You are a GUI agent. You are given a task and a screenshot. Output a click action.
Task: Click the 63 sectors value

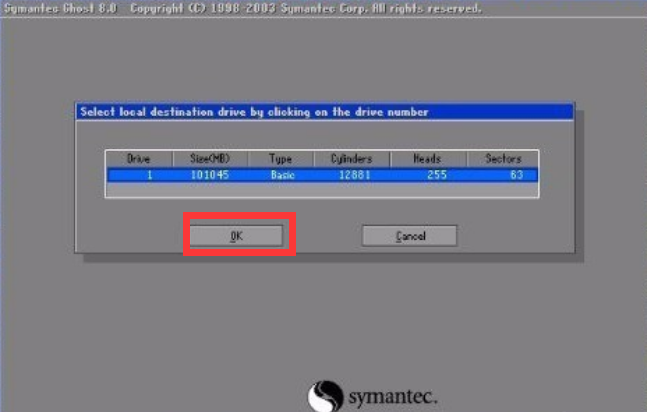(516, 174)
